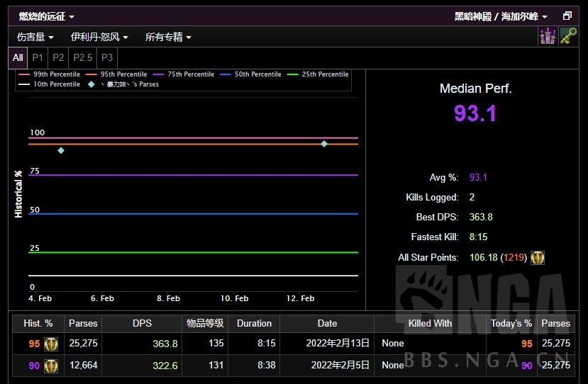The image size is (588, 384).
Task: Sort table by Date column header
Action: [327, 323]
